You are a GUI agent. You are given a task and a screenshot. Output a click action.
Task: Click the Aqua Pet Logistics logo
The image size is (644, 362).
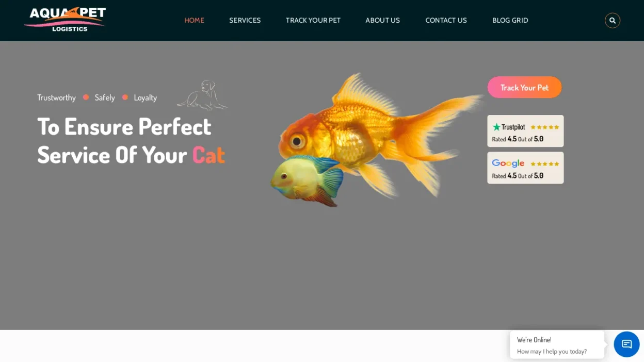click(65, 20)
